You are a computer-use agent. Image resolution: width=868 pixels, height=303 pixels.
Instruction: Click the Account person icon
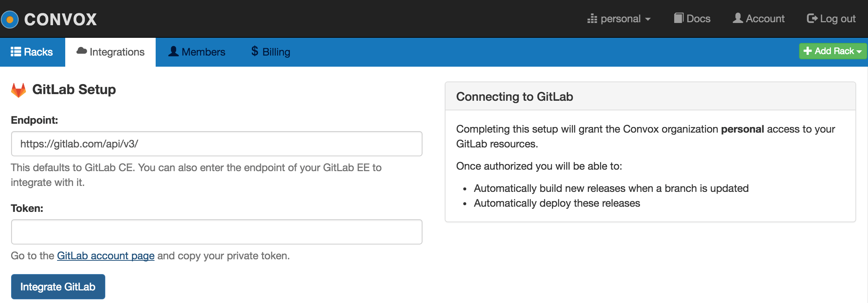click(738, 18)
